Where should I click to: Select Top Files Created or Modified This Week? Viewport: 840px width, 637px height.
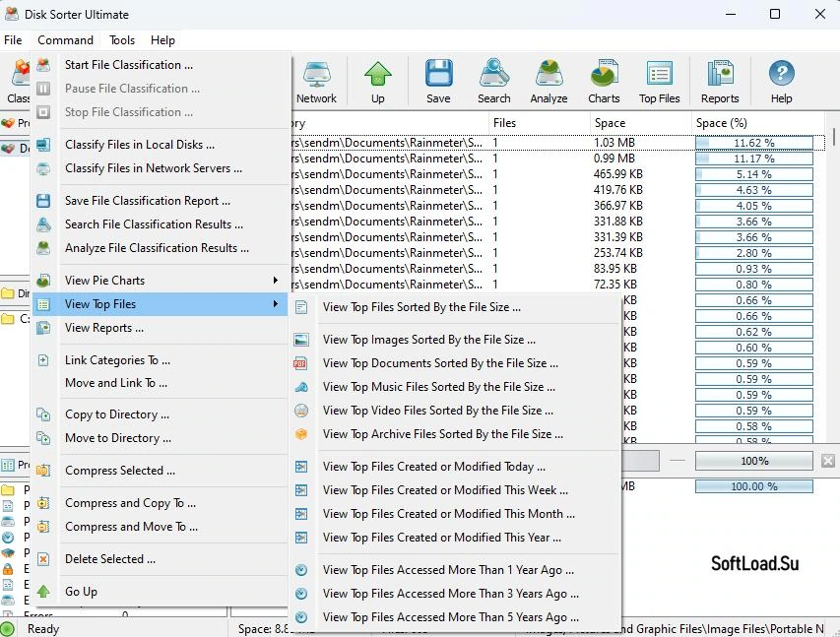coord(455,490)
